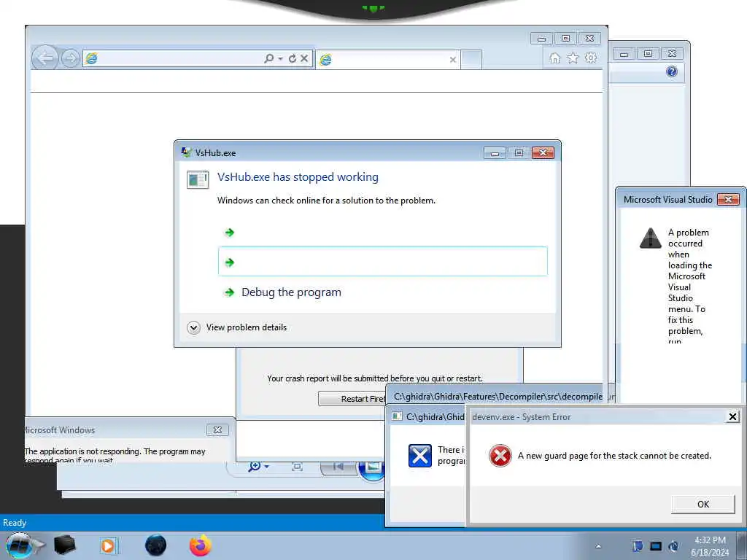This screenshot has width=747, height=560.
Task: Open a new Internet Explorer tab
Action: pyautogui.click(x=471, y=60)
